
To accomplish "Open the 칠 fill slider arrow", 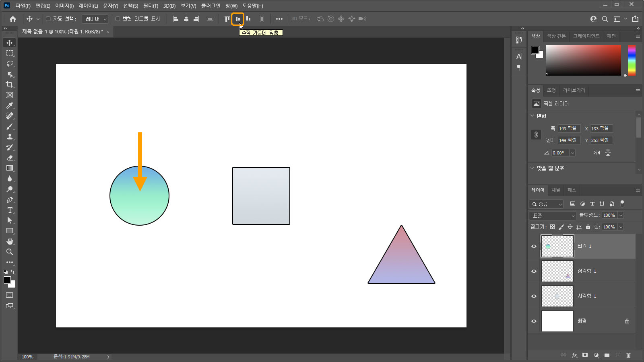I will [x=621, y=227].
